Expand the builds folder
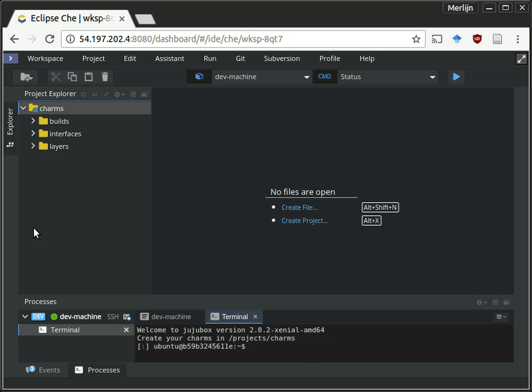532x392 pixels. [x=33, y=121]
